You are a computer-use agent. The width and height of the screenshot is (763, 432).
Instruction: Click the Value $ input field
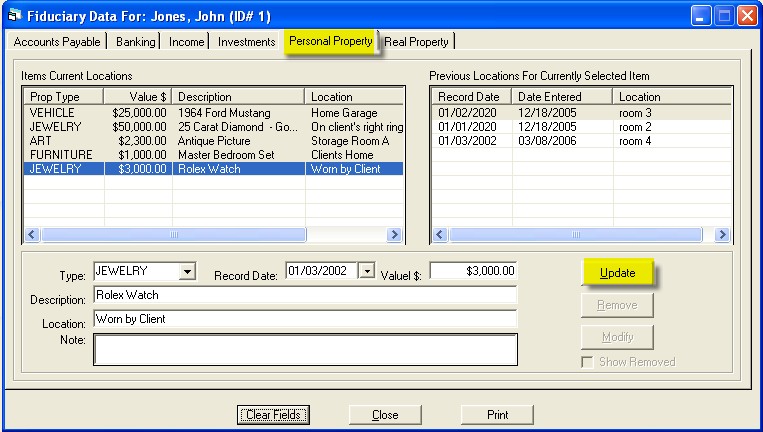[x=474, y=270]
